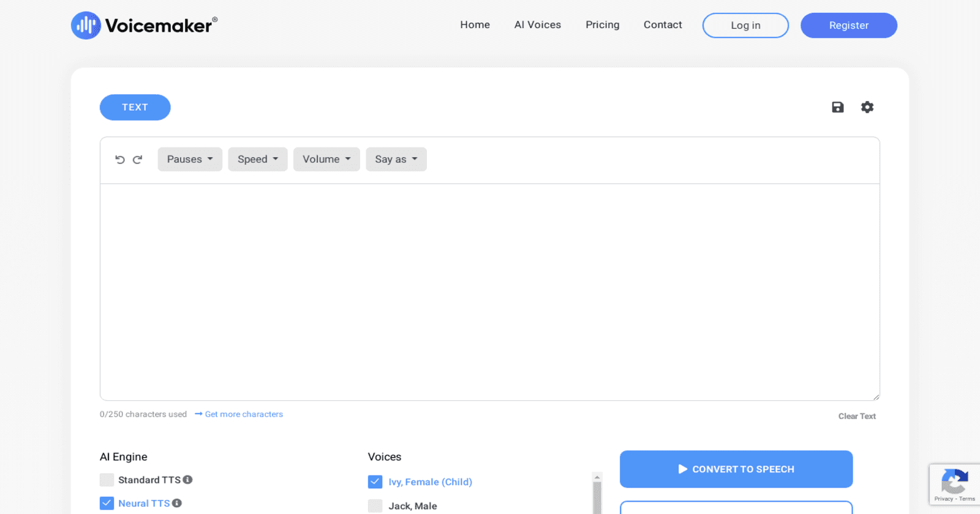Click the reCAPTCHA badge icon
Screen dimensions: 980x514
954,483
